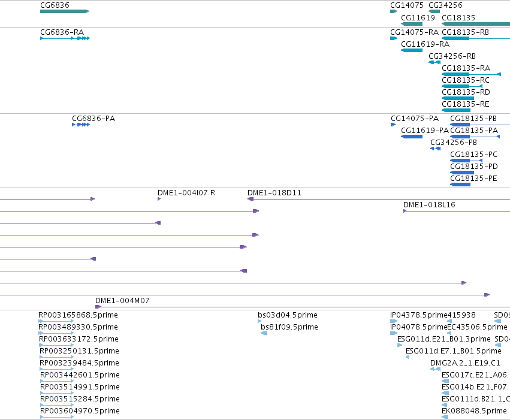Click the CG34256 gene bar
The width and height of the screenshot is (510, 420).
coord(434,11)
